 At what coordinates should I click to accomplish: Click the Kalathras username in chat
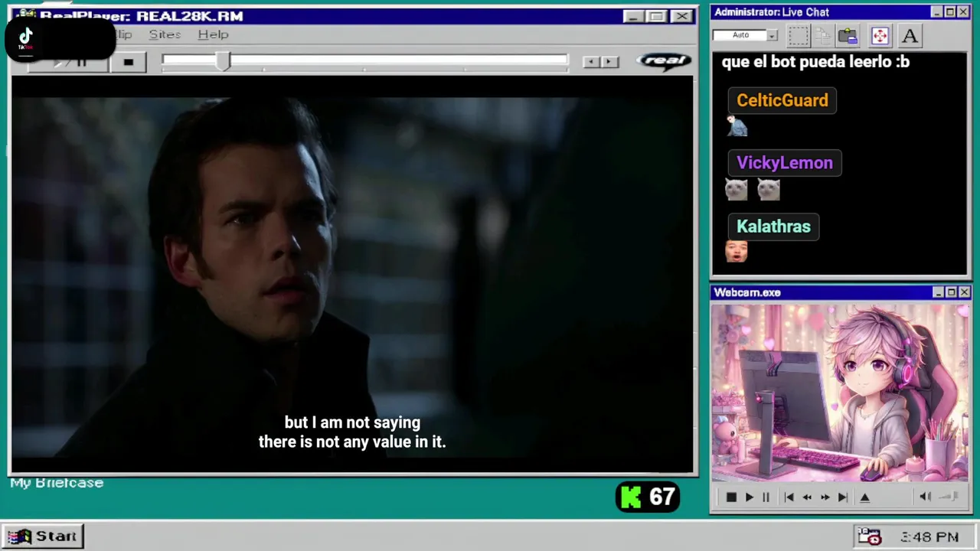coord(773,227)
